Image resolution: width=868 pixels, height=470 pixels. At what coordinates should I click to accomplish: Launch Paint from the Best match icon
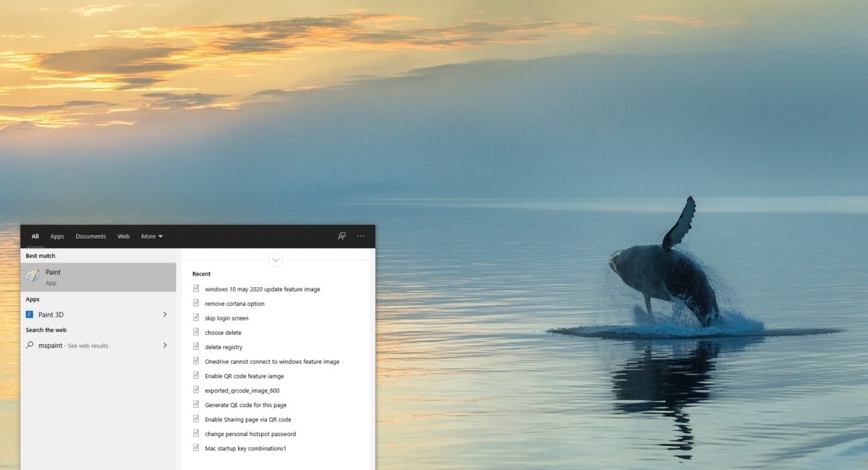34,276
